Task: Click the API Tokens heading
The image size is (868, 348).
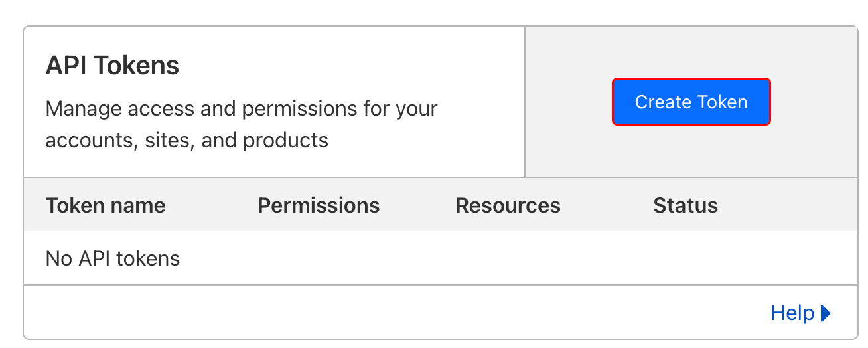Action: tap(112, 66)
